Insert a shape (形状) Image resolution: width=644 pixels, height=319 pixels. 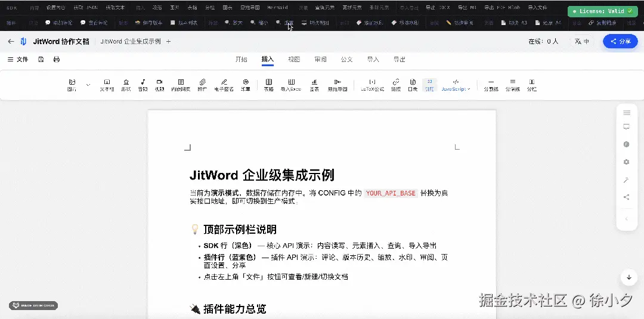126,85
